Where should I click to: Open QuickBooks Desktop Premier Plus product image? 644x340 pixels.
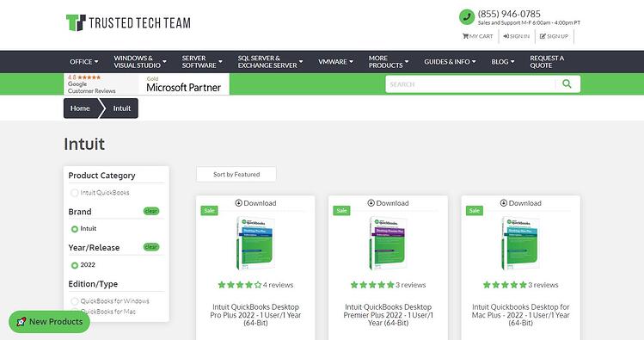click(x=388, y=243)
